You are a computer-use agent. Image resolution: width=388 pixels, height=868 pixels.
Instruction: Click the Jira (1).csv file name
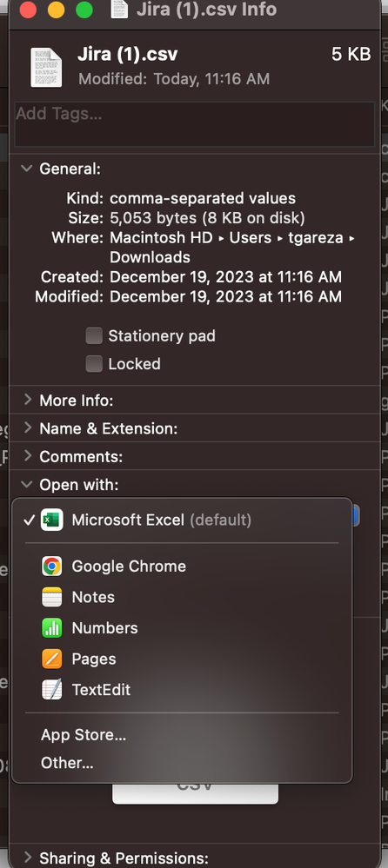[128, 54]
